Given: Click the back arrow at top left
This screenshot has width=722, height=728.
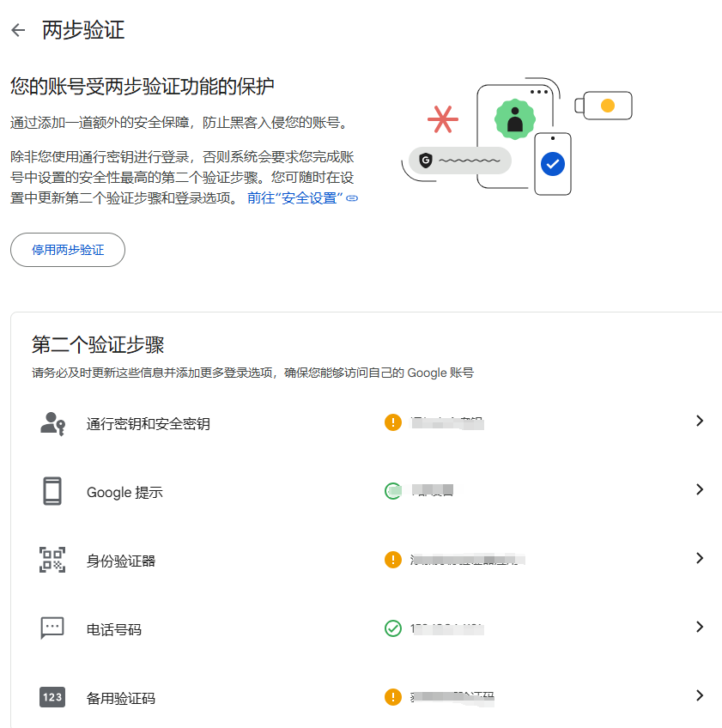Looking at the screenshot, I should click(x=17, y=29).
